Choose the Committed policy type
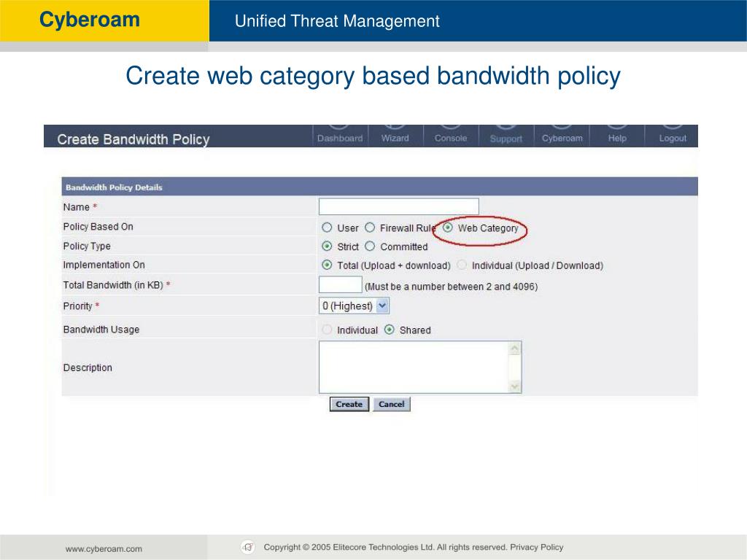The width and height of the screenshot is (747, 560). (370, 246)
